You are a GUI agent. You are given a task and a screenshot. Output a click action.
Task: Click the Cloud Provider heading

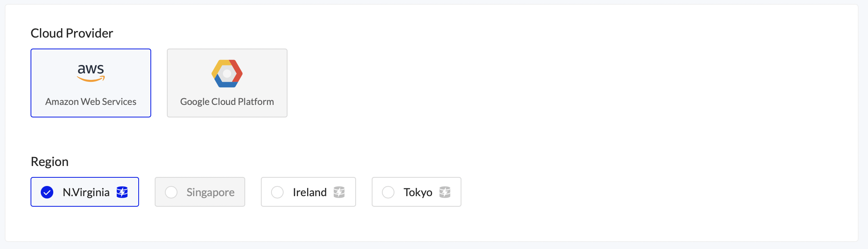point(72,33)
